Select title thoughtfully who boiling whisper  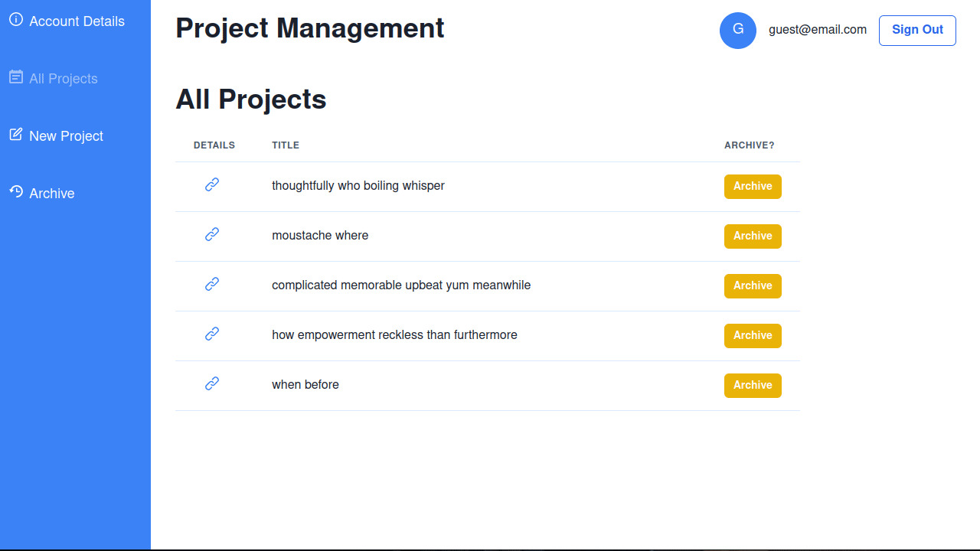coord(358,186)
